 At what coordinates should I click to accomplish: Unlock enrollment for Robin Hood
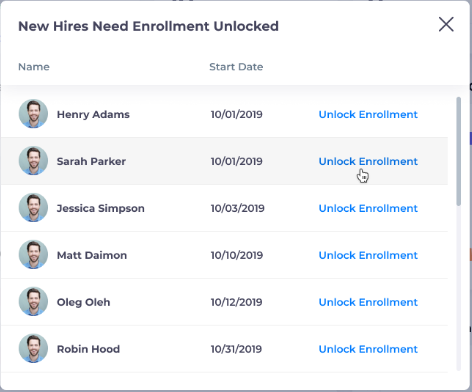point(368,349)
